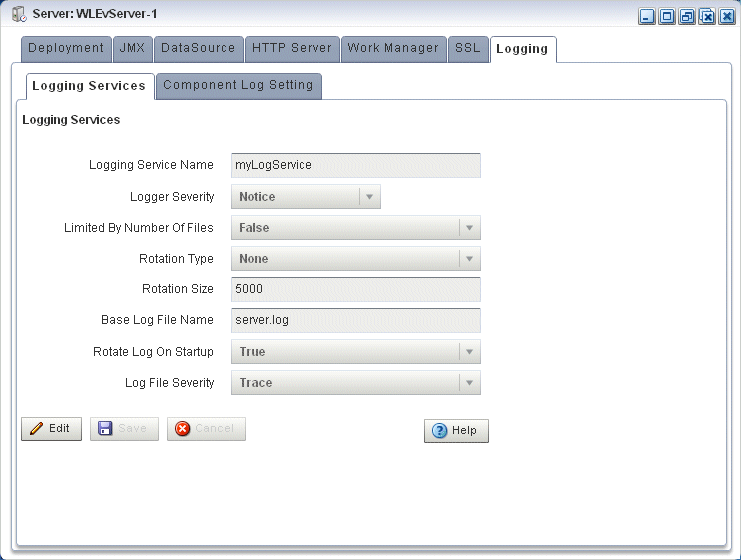This screenshot has width=741, height=560.
Task: Click the Logging Service Name field
Action: (355, 165)
